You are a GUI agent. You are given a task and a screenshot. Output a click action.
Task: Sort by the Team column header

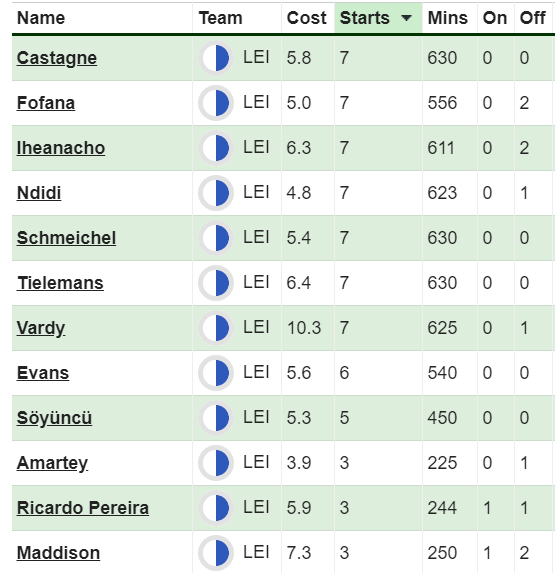tap(220, 18)
